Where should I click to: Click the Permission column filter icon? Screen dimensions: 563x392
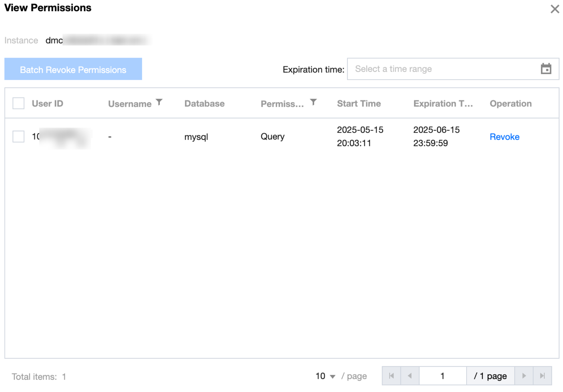pyautogui.click(x=313, y=102)
